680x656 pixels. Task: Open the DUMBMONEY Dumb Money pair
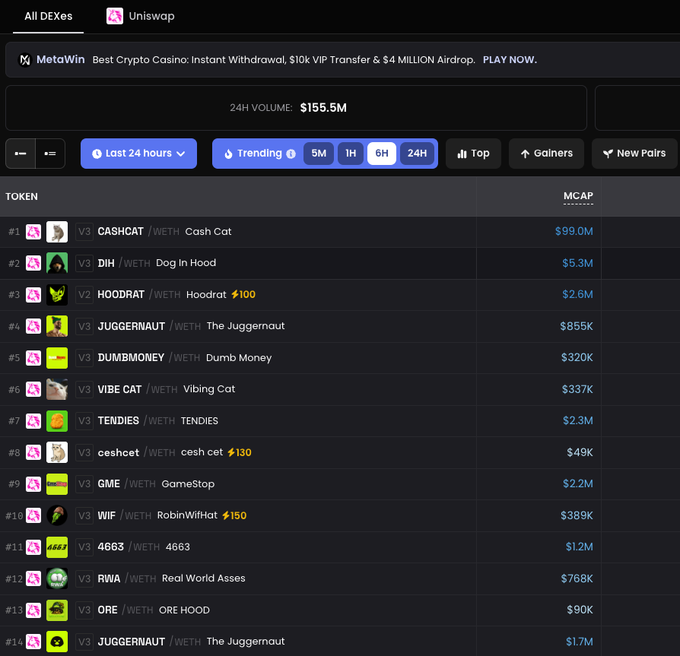(x=184, y=358)
